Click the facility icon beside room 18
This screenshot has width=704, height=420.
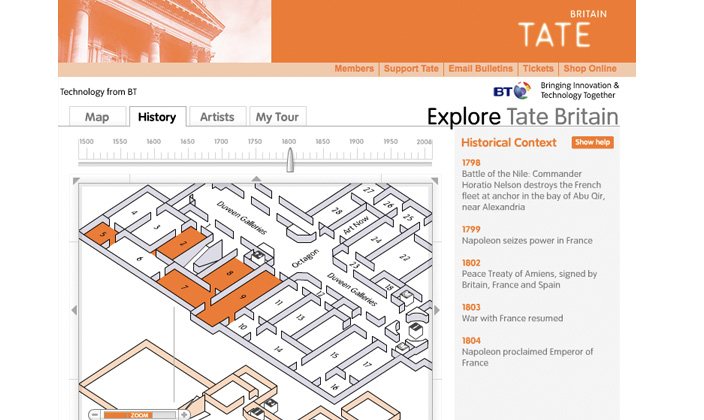coord(407,297)
